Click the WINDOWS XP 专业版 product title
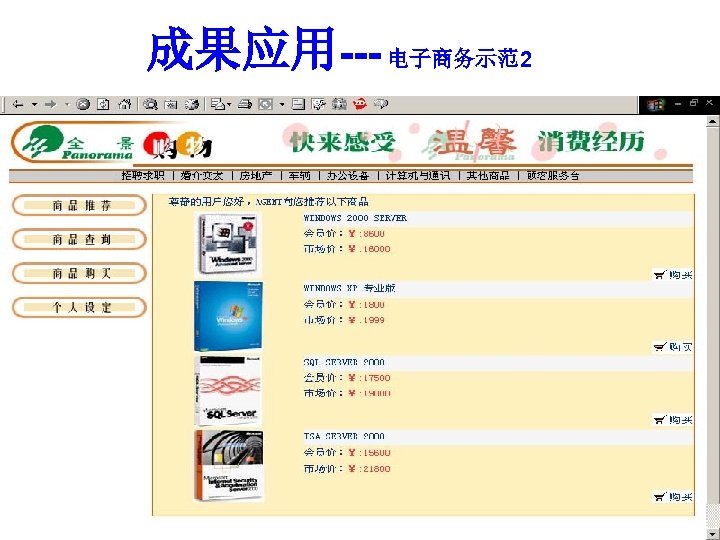Viewport: 720px width, 540px height. (349, 288)
